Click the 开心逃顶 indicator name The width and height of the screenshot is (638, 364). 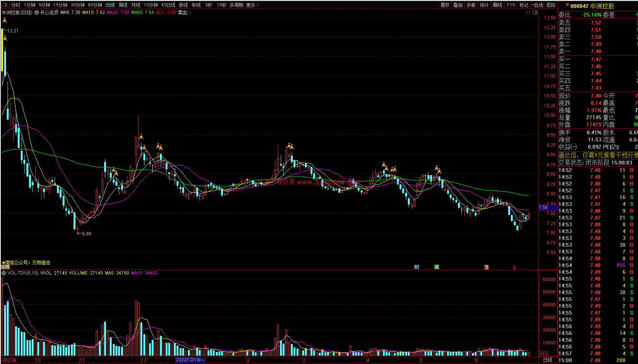point(49,12)
